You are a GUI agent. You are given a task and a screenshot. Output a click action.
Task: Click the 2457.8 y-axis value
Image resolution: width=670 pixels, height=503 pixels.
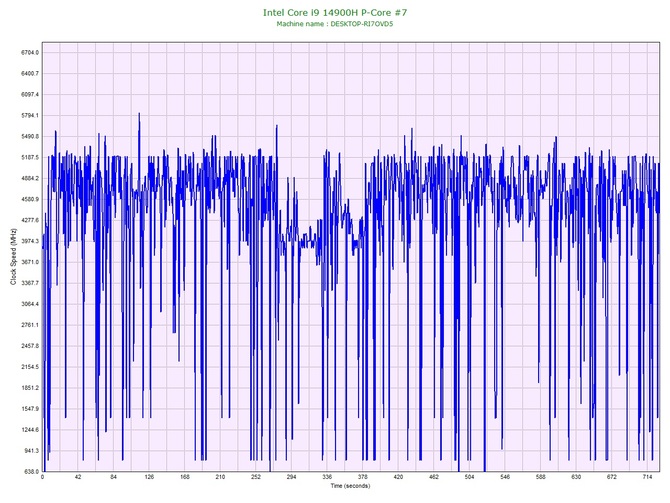30,346
